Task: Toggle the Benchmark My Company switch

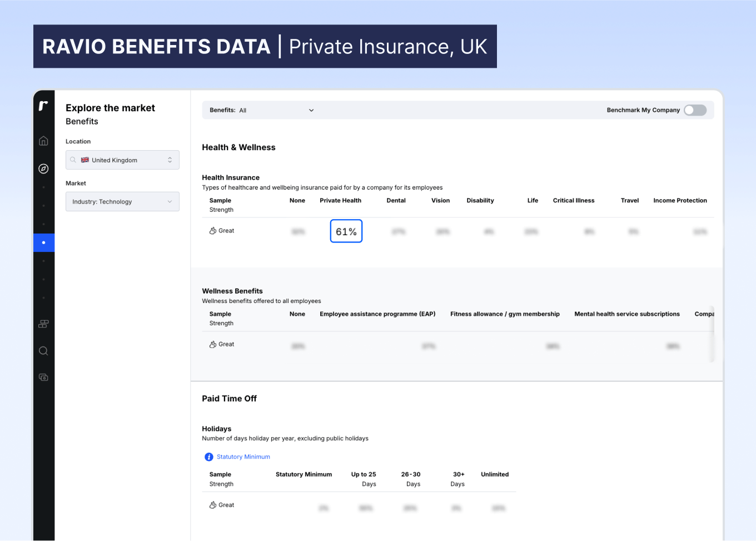Action: point(695,110)
